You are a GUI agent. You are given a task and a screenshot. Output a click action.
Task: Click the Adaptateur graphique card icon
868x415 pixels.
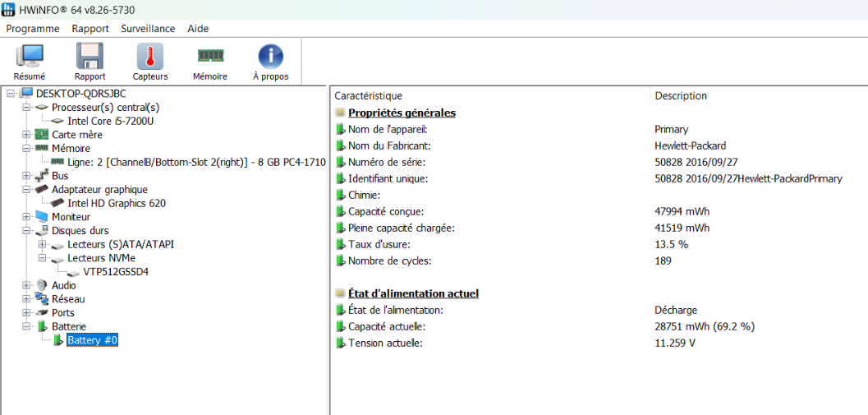click(42, 190)
